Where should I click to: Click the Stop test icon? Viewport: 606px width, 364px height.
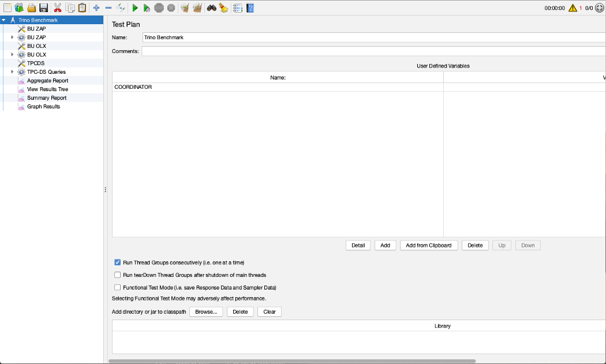point(159,7)
